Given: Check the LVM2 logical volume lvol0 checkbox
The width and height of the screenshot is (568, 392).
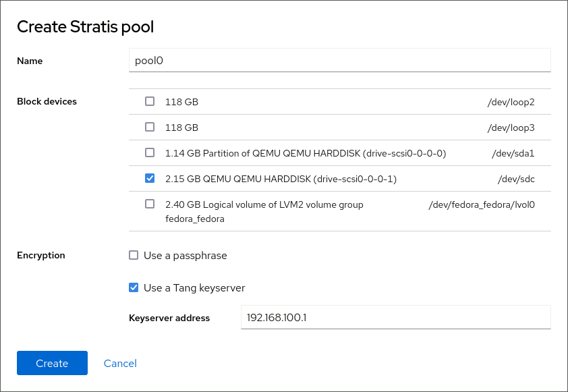Looking at the screenshot, I should [x=150, y=204].
